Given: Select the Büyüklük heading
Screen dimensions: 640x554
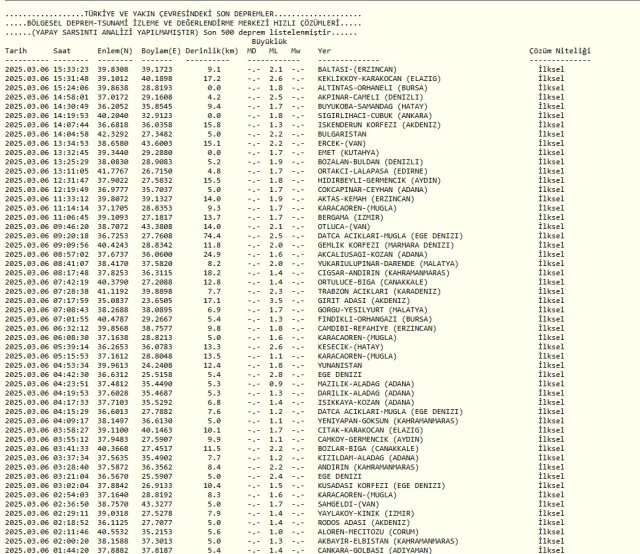Looking at the screenshot, I should tap(269, 42).
